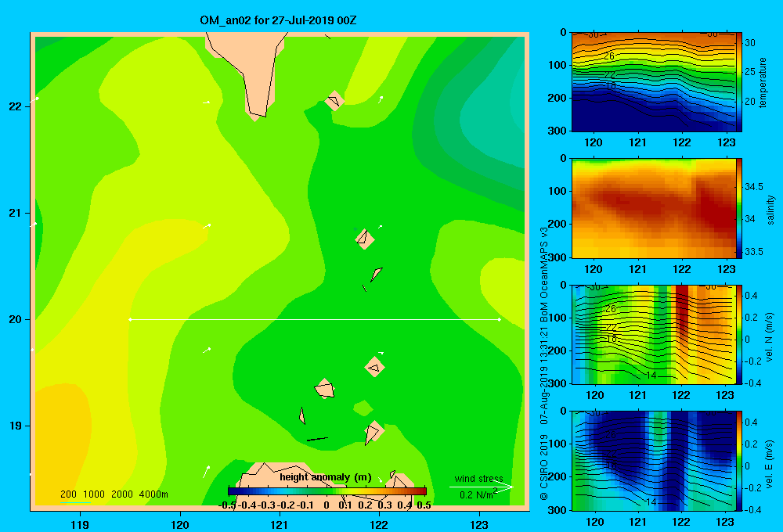Click the '26' isotherm label in temperature plot

coord(608,56)
